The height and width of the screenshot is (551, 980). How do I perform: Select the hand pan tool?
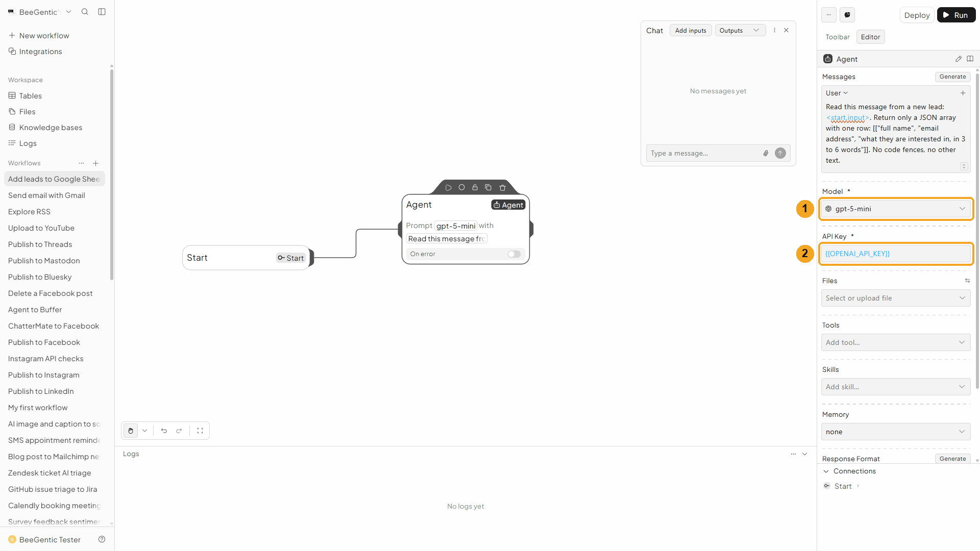pos(131,431)
